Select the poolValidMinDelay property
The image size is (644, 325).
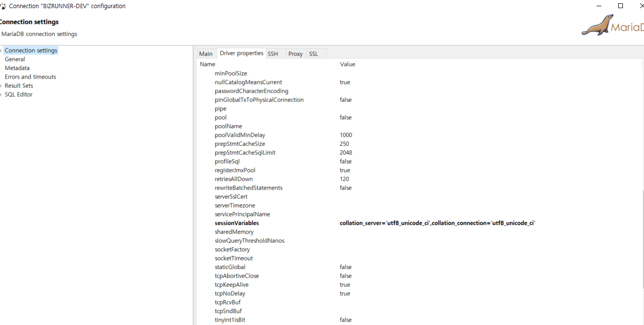click(x=240, y=135)
